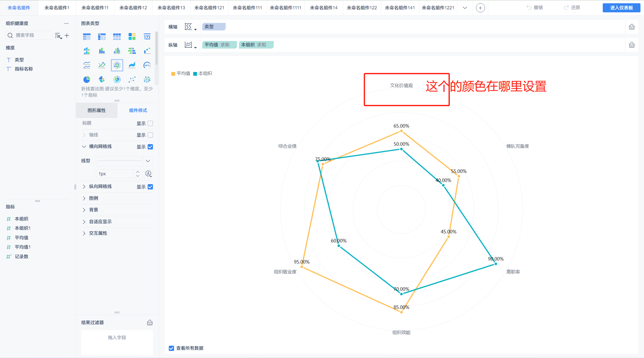The width and height of the screenshot is (644, 358).
Task: Select the 60% gauge chart icon
Action: (147, 65)
